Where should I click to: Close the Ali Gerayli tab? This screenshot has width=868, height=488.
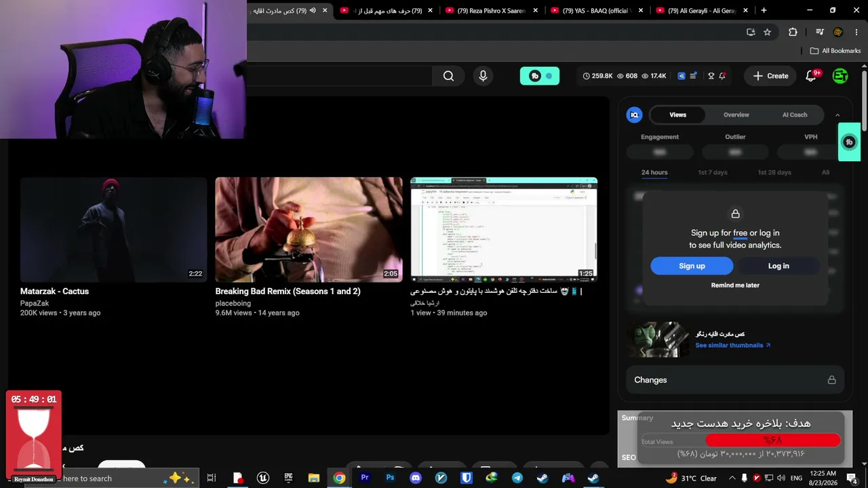pos(746,11)
